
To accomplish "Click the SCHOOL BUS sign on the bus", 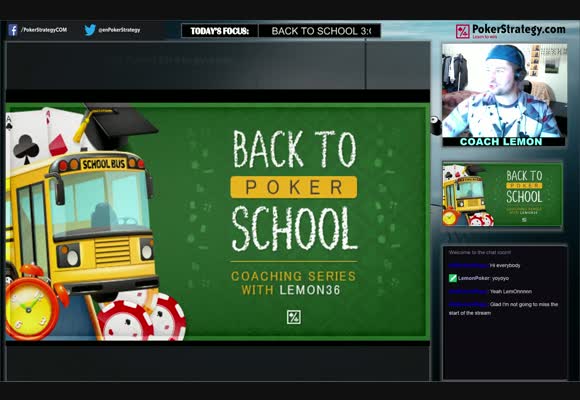I will coord(104,164).
